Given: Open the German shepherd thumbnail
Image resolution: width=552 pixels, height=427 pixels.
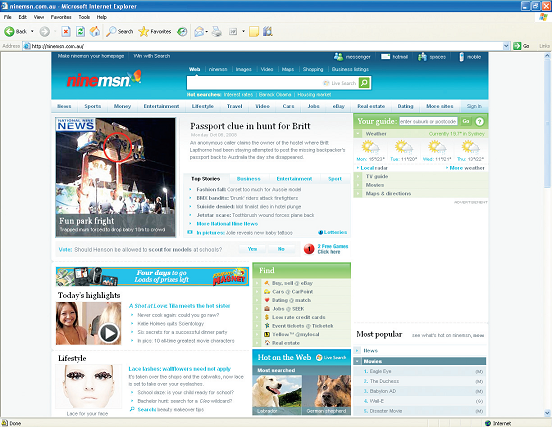Looking at the screenshot, I should tap(326, 395).
